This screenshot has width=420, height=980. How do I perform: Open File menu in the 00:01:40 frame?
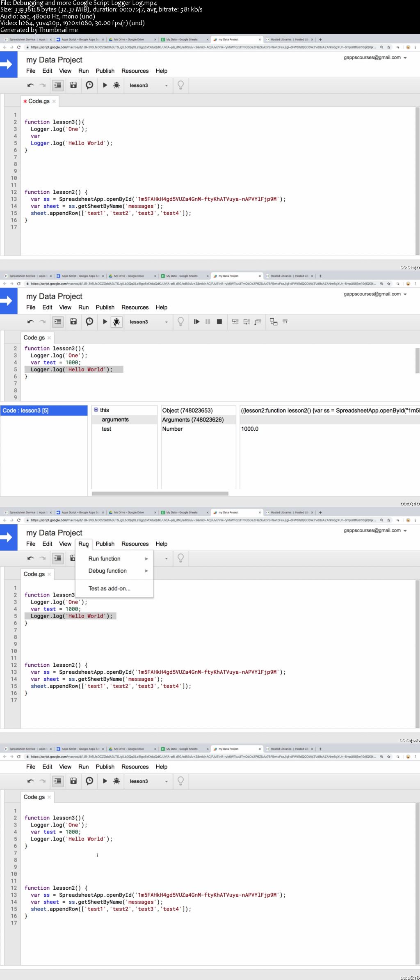click(31, 71)
